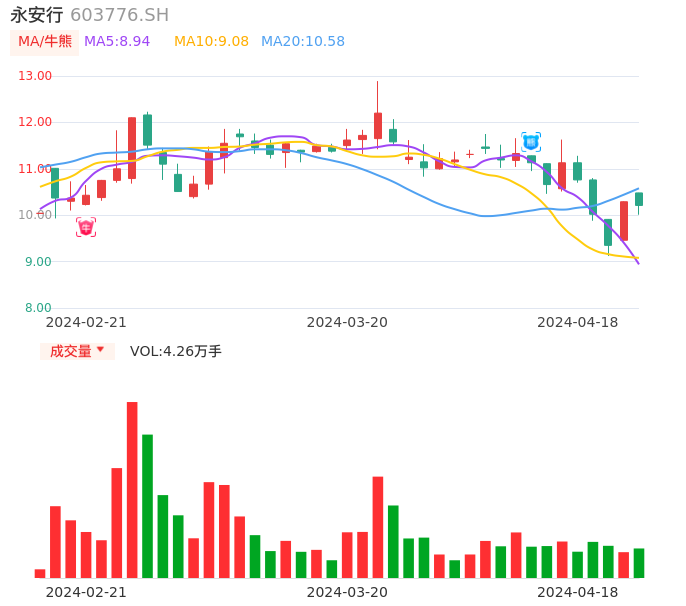Click the 13.00 price axis label
Image resolution: width=686 pixels, height=606 pixels.
[35, 76]
